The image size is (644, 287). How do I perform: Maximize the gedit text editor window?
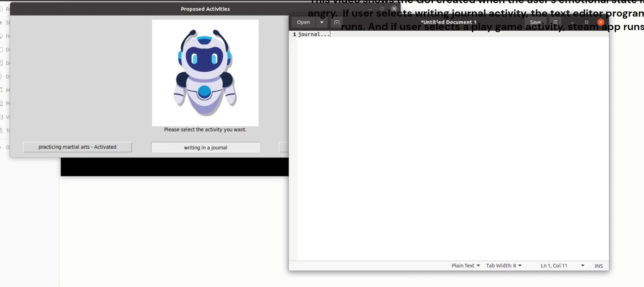586,22
